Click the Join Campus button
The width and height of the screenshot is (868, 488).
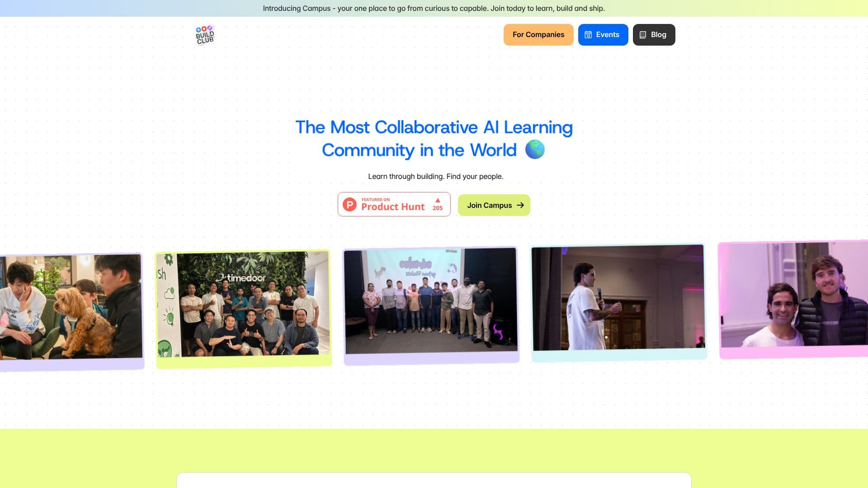[494, 205]
